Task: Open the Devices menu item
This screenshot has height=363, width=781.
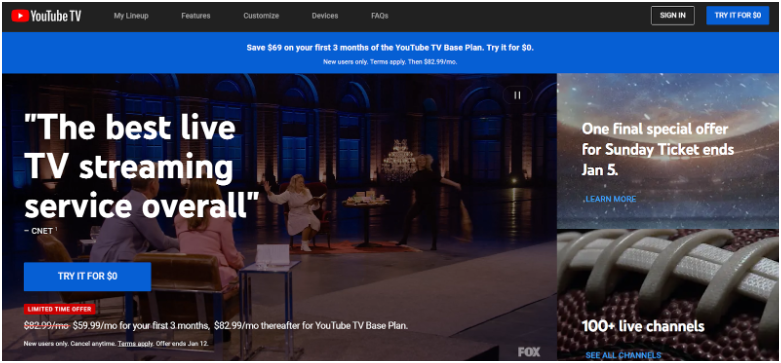Action: coord(325,16)
